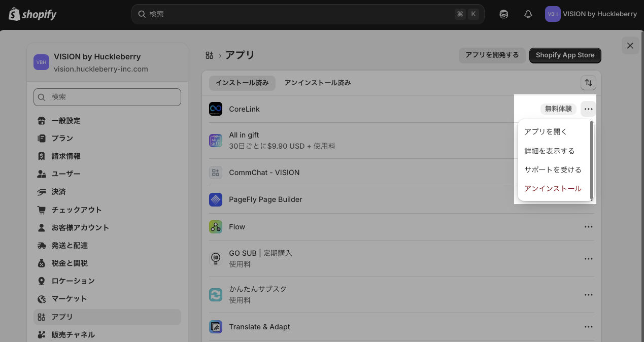Viewport: 644px width, 342px height.
Task: Click the sort apps icon
Action: click(588, 83)
